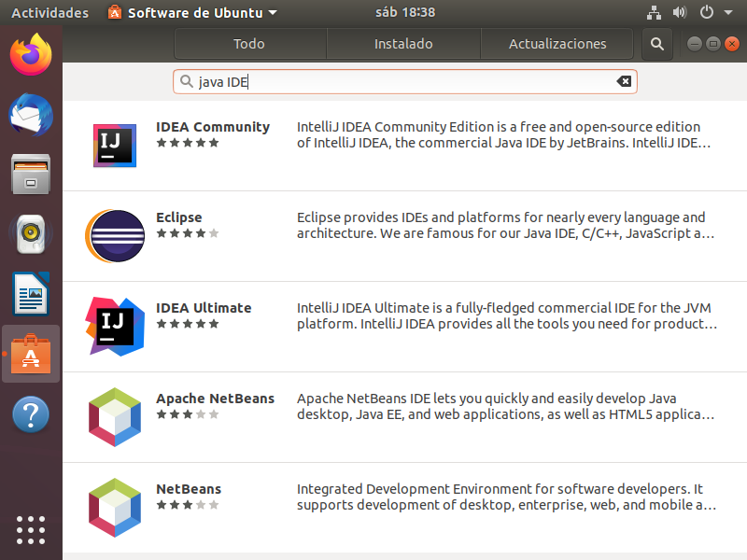This screenshot has width=747, height=560.
Task: Click the Actividades overview button
Action: (49, 13)
